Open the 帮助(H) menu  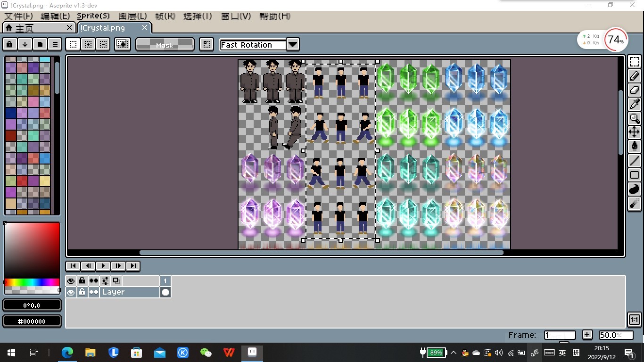click(275, 16)
